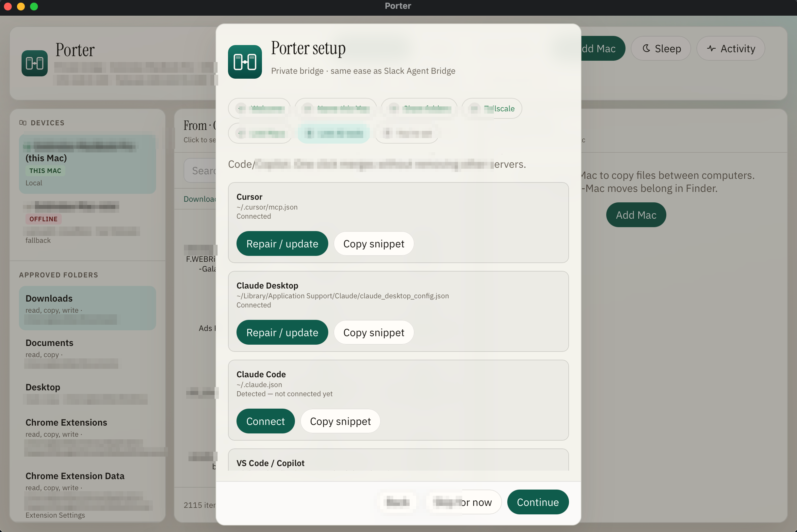This screenshot has height=532, width=797.
Task: Click Continue in Porter setup
Action: pos(538,502)
